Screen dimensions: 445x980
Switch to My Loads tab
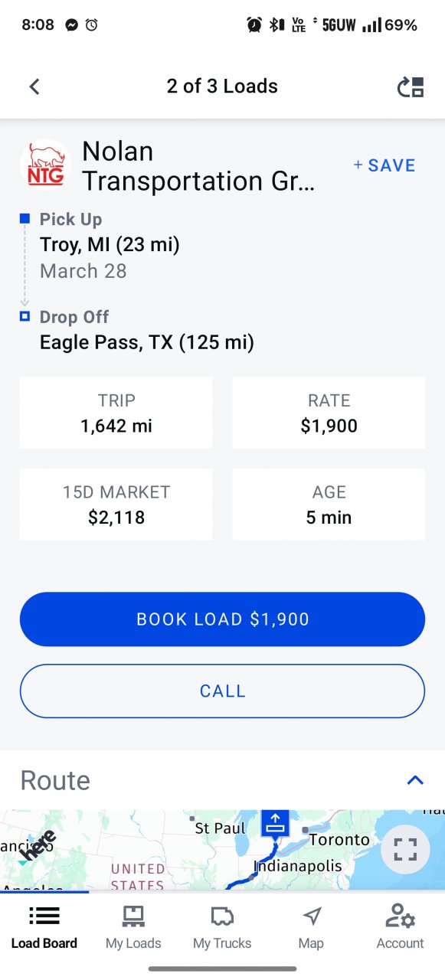(133, 926)
